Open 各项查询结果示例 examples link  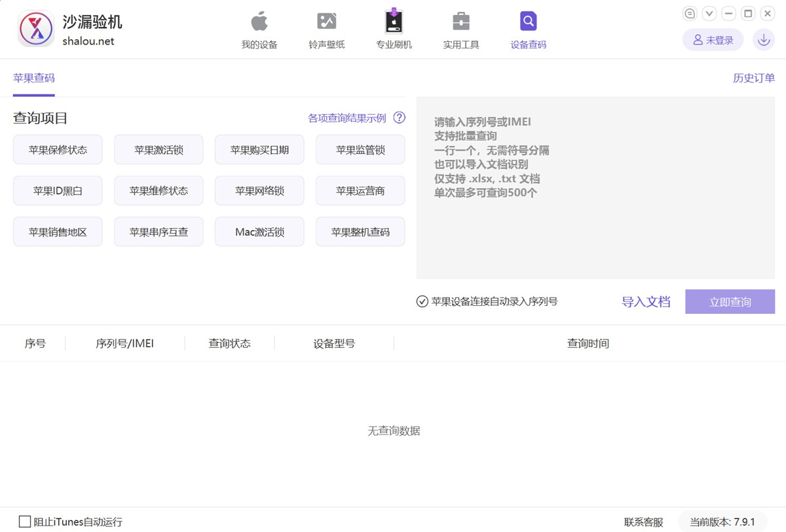(x=347, y=118)
